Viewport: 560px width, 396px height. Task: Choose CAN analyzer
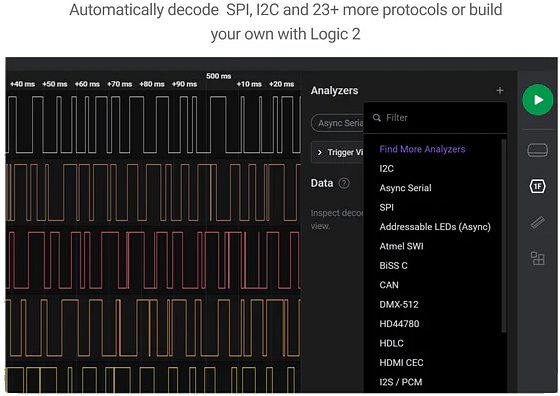(x=389, y=285)
